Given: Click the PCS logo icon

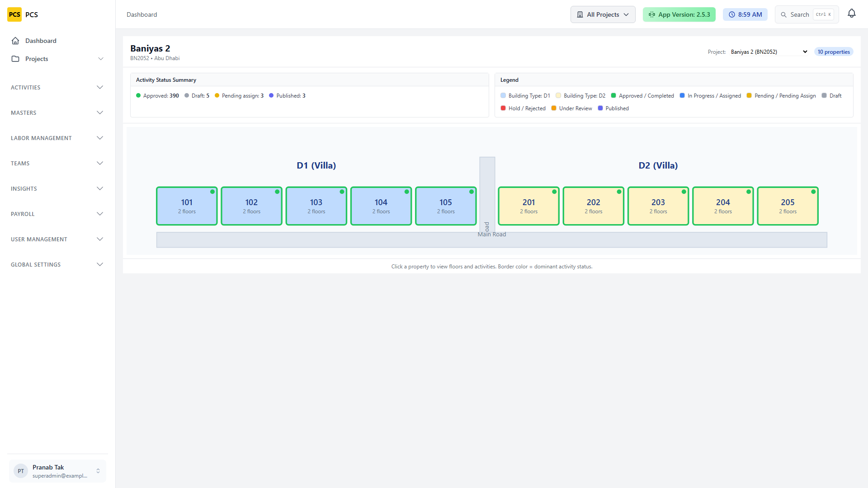Looking at the screenshot, I should pyautogui.click(x=14, y=14).
